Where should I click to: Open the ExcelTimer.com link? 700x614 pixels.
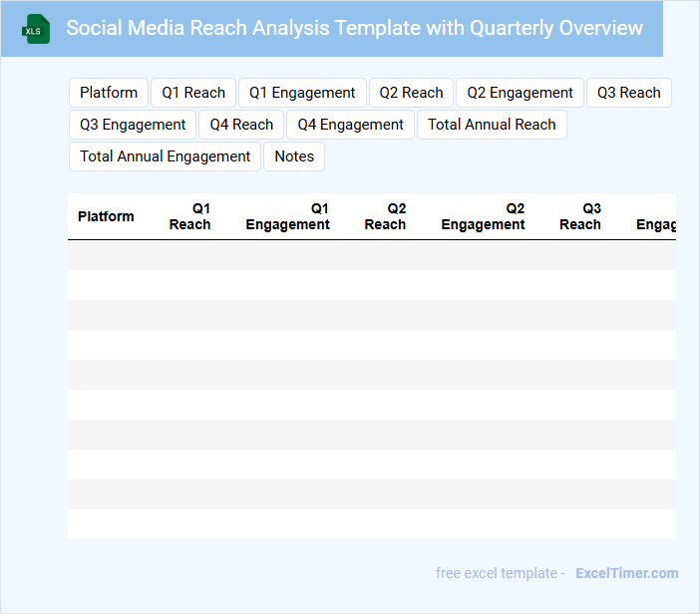[626, 573]
